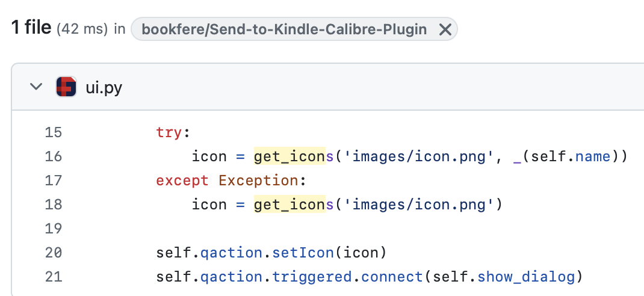The height and width of the screenshot is (296, 644).
Task: Click the repository avatar icon beside ui.py
Action: (x=66, y=87)
